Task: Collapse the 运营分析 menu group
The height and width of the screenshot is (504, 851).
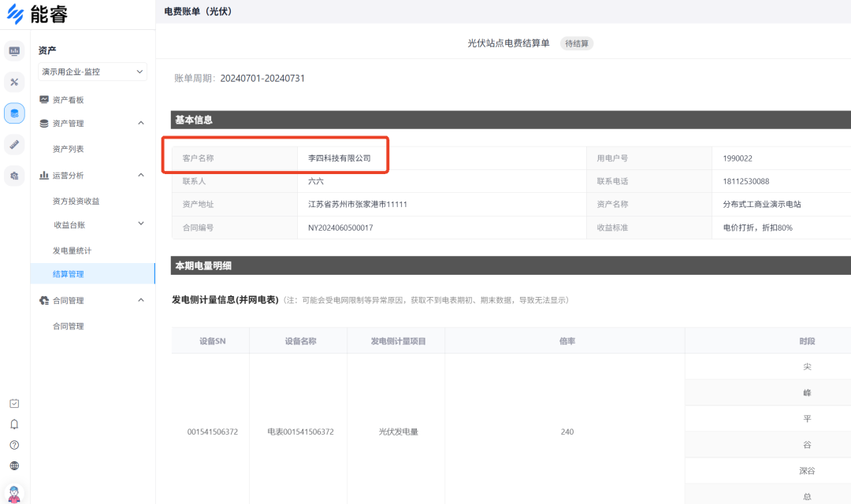Action: 141,175
